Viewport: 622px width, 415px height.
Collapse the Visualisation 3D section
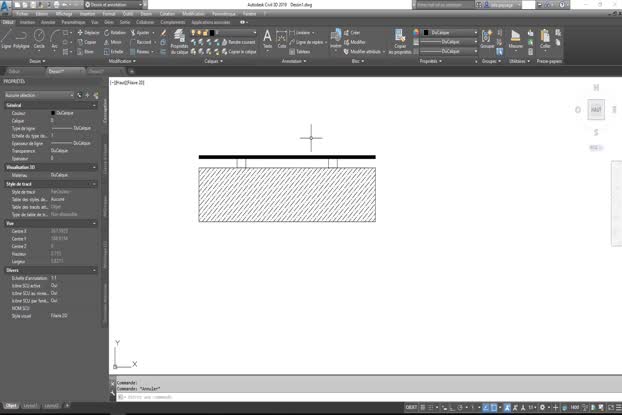(94, 167)
